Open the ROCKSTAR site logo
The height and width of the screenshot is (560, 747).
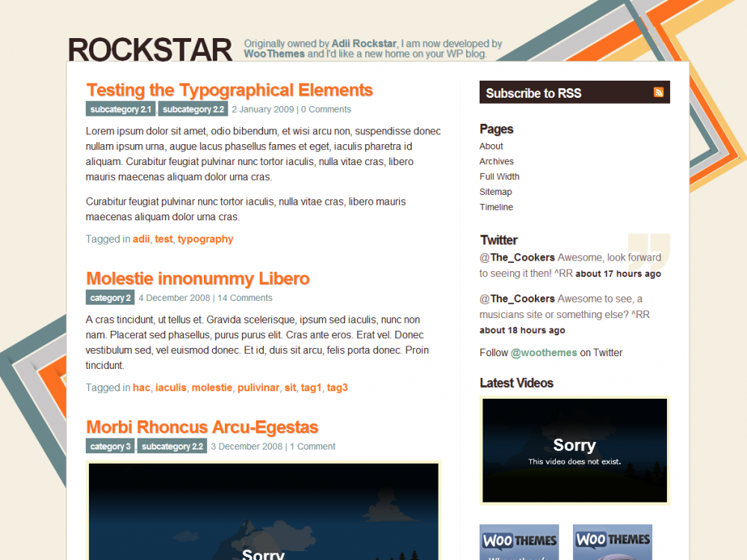(150, 49)
